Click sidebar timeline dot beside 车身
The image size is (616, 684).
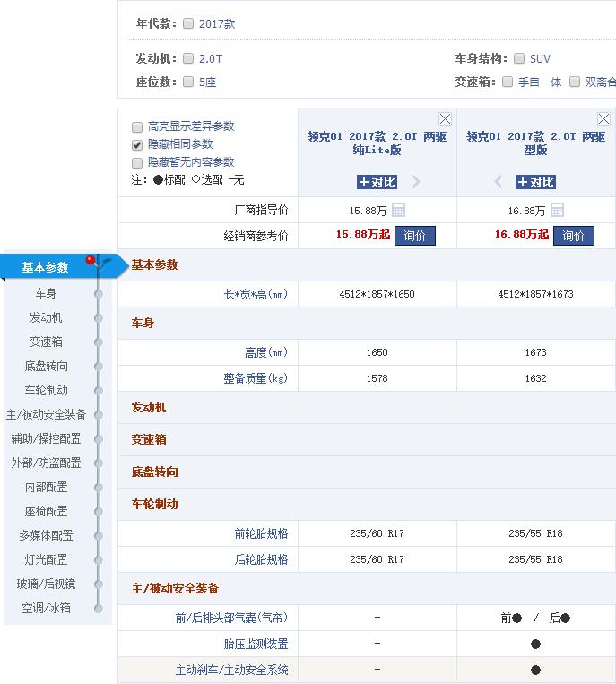click(x=99, y=294)
